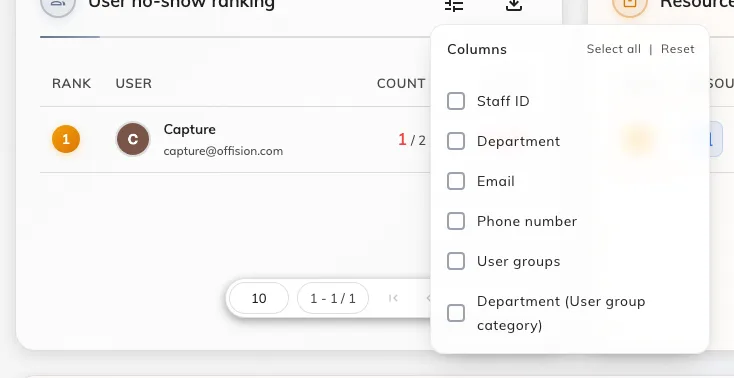Click the Staff ID label
The image size is (734, 378).
tap(503, 101)
